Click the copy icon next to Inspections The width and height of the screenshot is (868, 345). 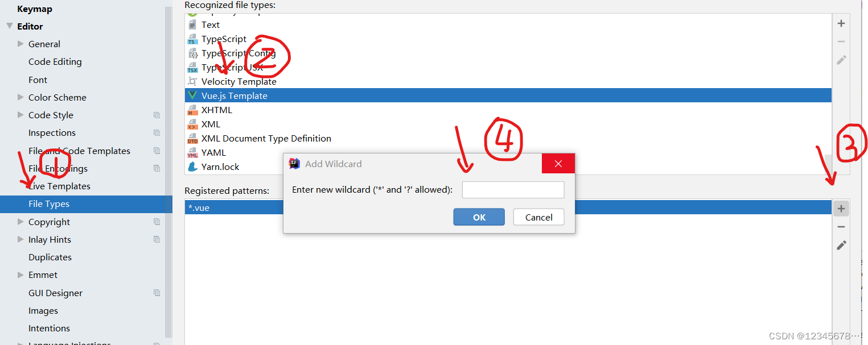coord(157,133)
